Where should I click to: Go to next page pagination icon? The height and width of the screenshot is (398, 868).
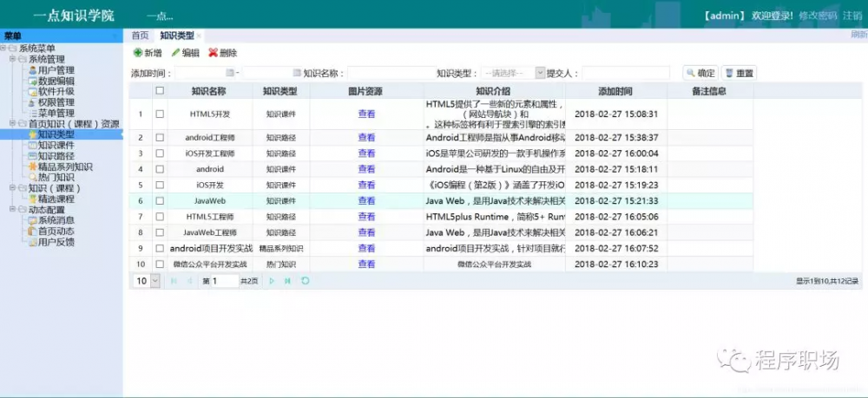[272, 281]
